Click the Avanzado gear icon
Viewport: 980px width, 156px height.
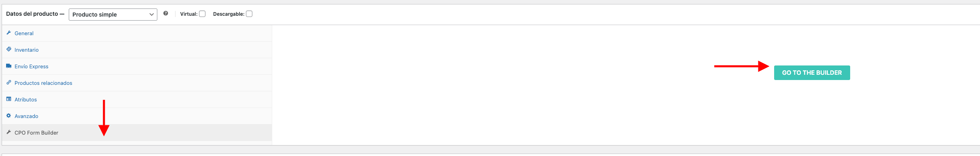[x=8, y=116]
